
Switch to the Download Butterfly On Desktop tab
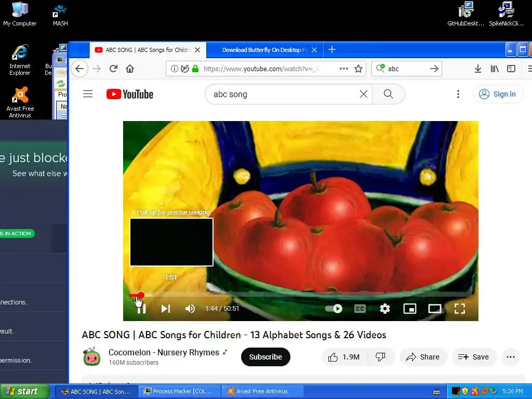click(x=264, y=50)
